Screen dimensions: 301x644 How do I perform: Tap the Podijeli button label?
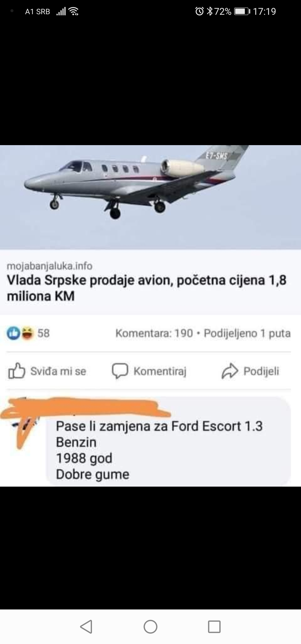(x=261, y=371)
